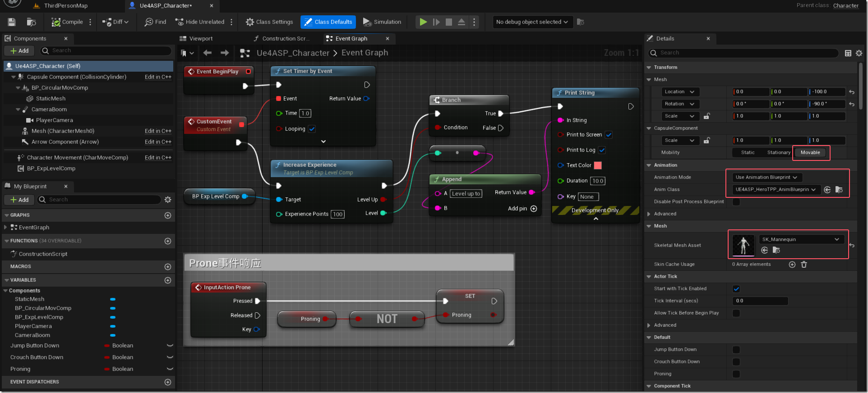Toggle Print to Screen checkbox
This screenshot has width=868, height=393.
(x=609, y=135)
